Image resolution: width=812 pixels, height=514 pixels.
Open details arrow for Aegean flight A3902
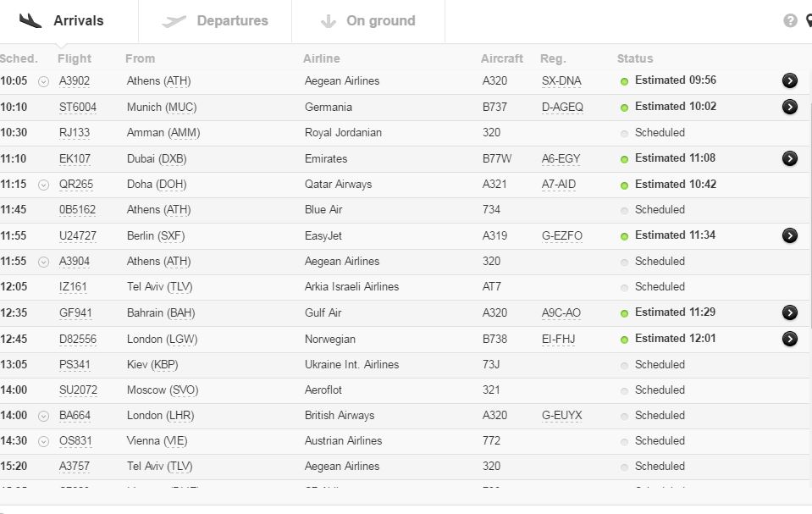(789, 80)
